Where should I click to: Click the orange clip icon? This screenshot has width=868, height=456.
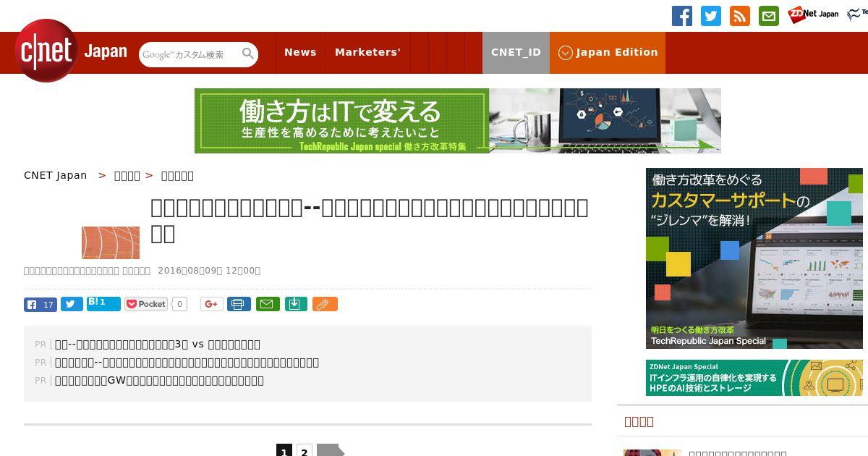[x=325, y=304]
